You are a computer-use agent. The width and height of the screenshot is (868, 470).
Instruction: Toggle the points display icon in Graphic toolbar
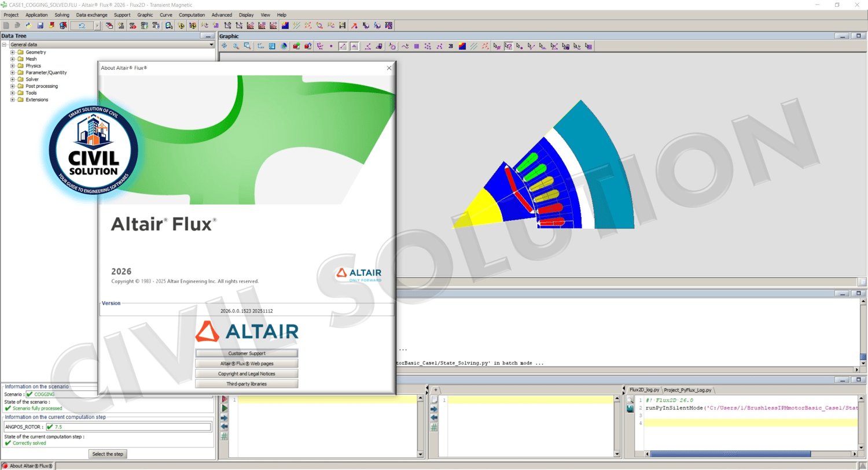331,46
